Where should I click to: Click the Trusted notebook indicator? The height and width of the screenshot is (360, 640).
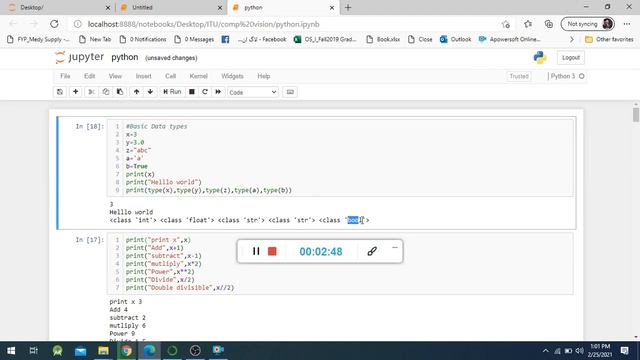[519, 76]
